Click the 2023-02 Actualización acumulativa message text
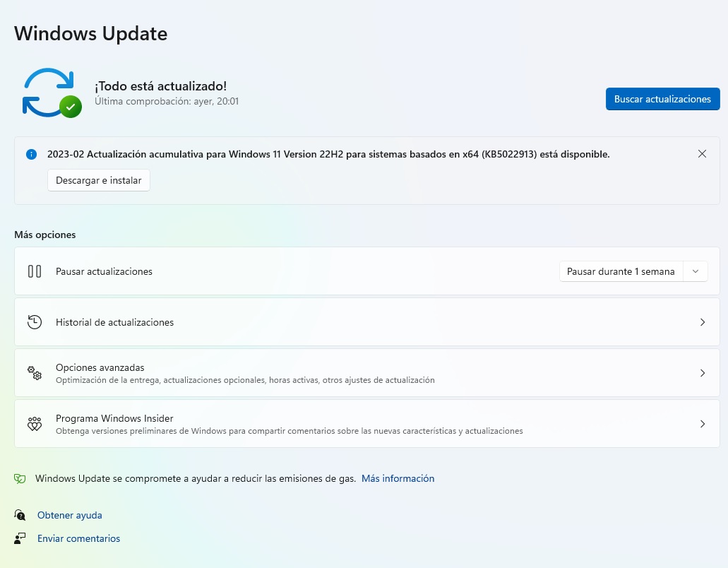This screenshot has height=568, width=728. pos(328,154)
